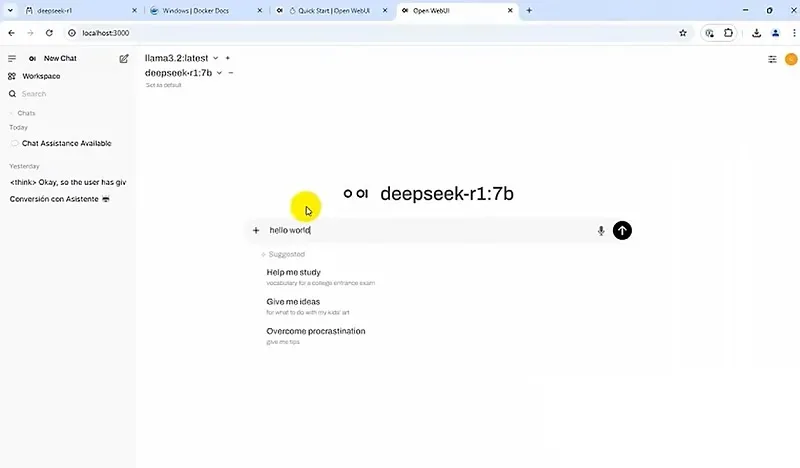This screenshot has height=468, width=800.
Task: Click the attach plus icon in message box
Action: point(256,231)
